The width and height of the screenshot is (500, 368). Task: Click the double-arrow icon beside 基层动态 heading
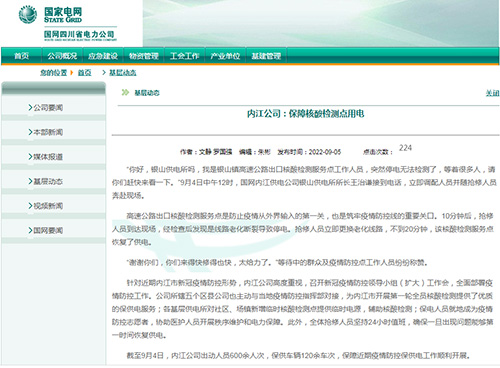coord(125,92)
